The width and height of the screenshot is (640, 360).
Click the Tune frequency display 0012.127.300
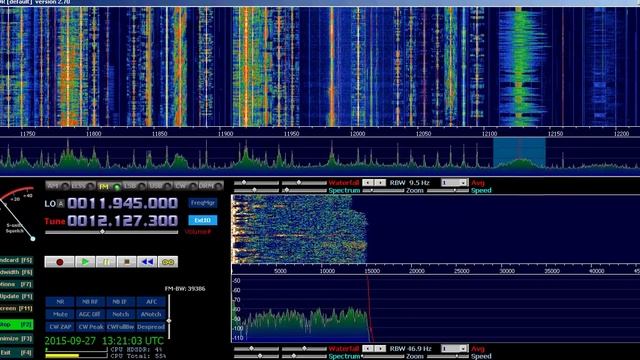click(x=122, y=221)
